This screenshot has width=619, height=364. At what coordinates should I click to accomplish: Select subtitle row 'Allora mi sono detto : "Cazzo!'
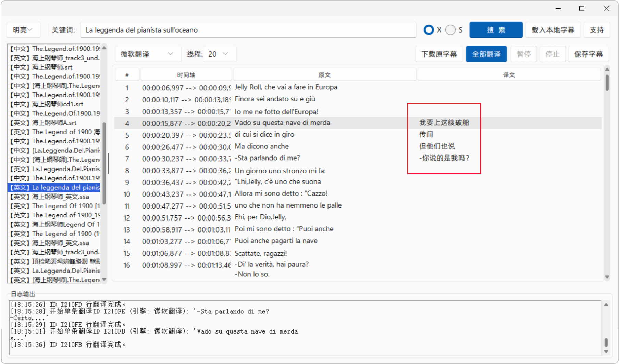point(358,194)
